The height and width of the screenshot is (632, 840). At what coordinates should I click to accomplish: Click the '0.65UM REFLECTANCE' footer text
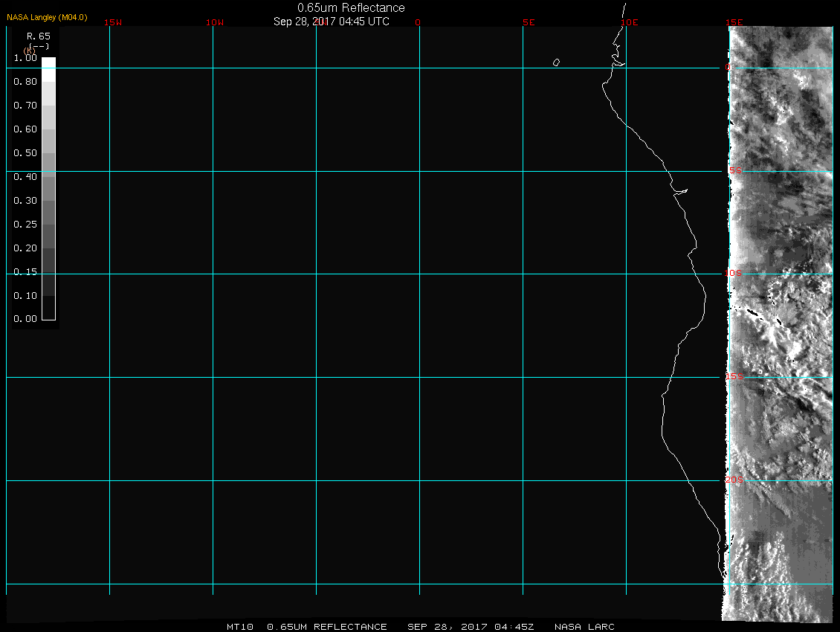327,627
